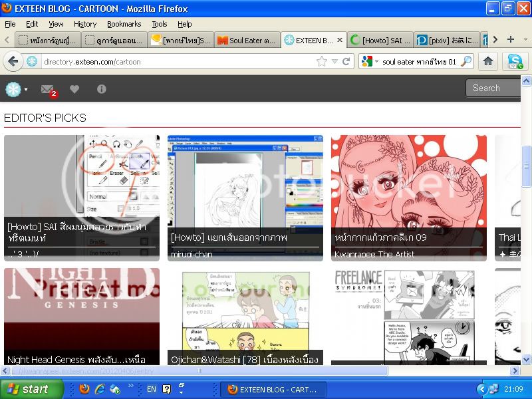Open the messages envelope with 2 notifications
Viewport: 532px width, 399px height.
click(49, 90)
